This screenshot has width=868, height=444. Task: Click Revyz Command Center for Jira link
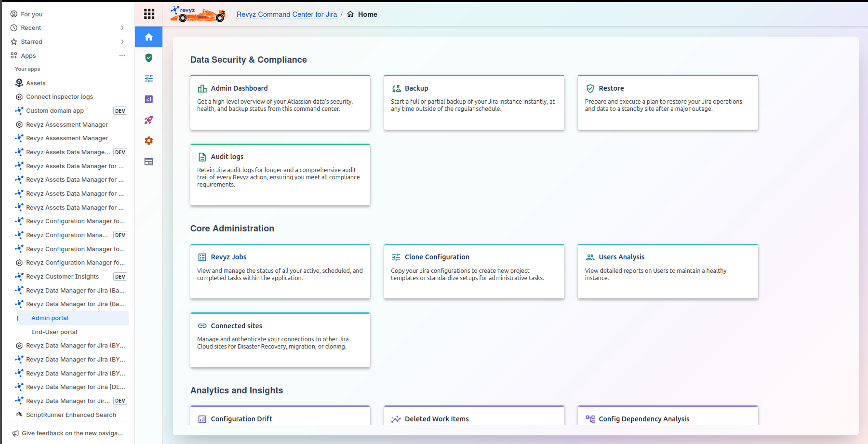tap(287, 14)
